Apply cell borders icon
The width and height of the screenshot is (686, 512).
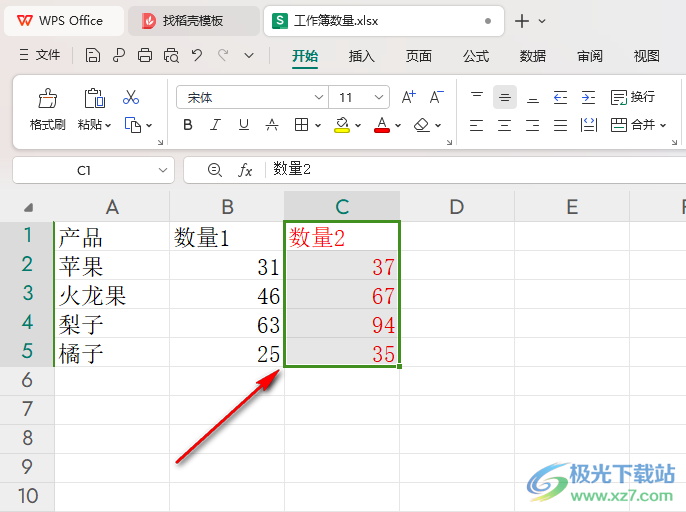click(x=301, y=125)
